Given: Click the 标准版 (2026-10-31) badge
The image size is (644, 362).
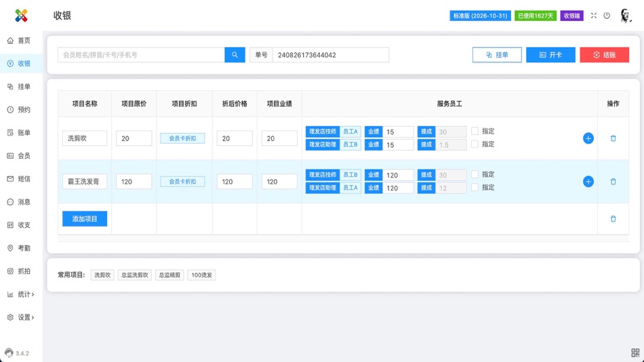Looking at the screenshot, I should pyautogui.click(x=480, y=16).
